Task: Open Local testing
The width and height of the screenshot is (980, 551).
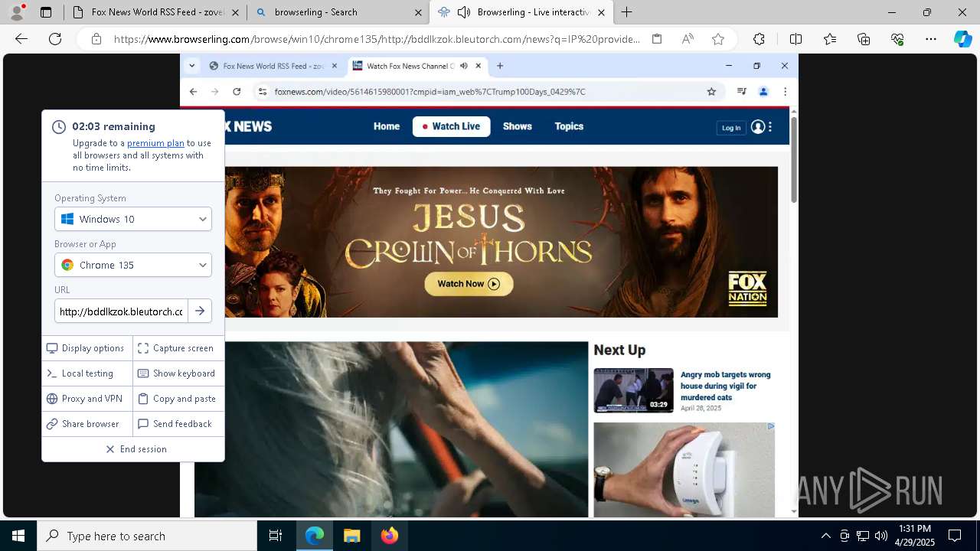Action: (x=87, y=373)
